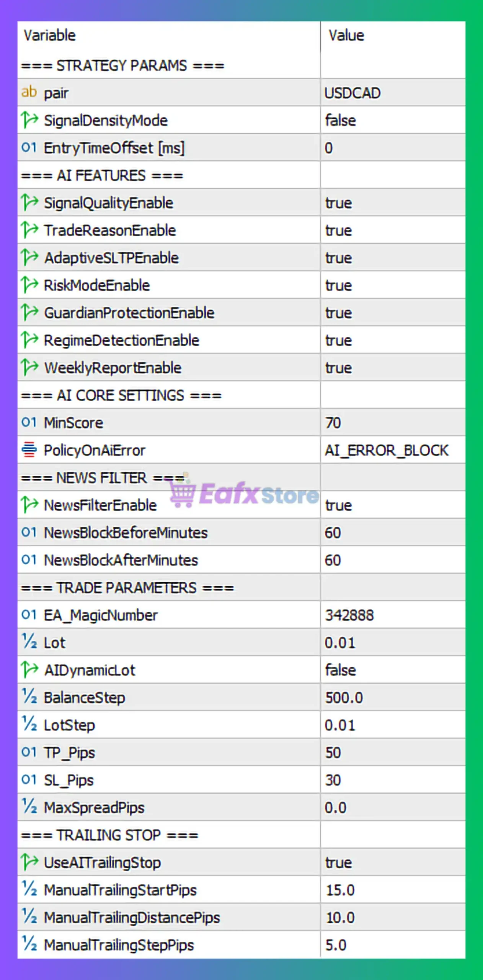Click the boolean icon next to SignalDensityMode

(x=29, y=120)
